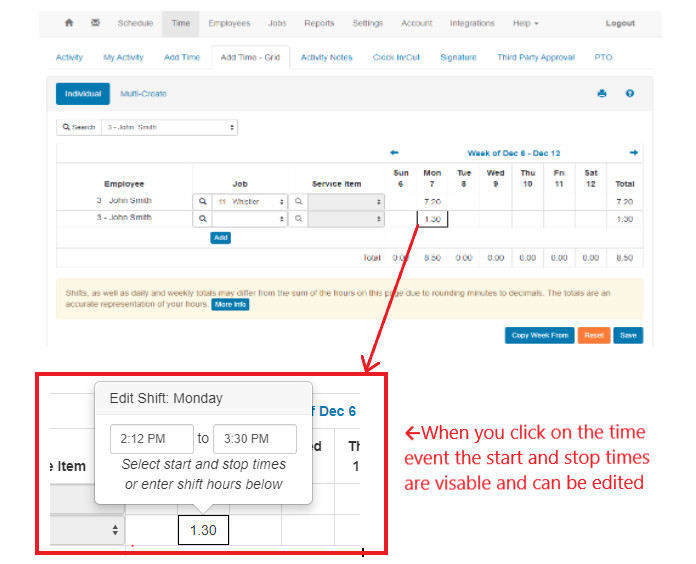This screenshot has width=696, height=564.
Task: Click the More Info button
Action: (230, 304)
